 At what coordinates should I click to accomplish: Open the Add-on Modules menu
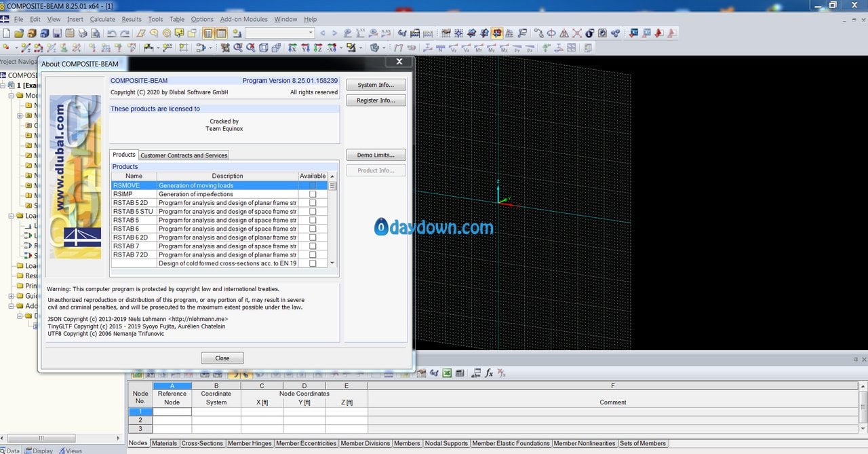click(x=243, y=19)
